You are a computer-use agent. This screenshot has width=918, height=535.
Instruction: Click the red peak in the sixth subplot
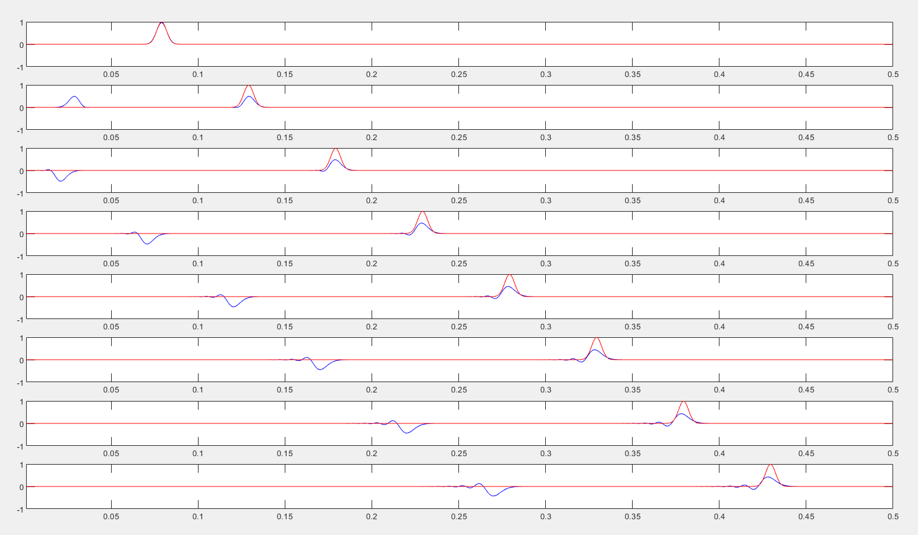pos(596,340)
